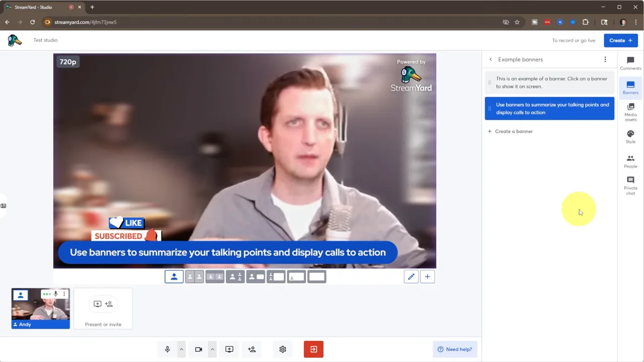Open the camera options chevron
The width and height of the screenshot is (644, 362).
(x=212, y=349)
